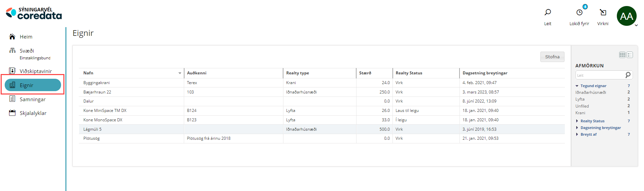644x191 pixels.
Task: Open Svæði in the sidebar
Action: point(26,51)
